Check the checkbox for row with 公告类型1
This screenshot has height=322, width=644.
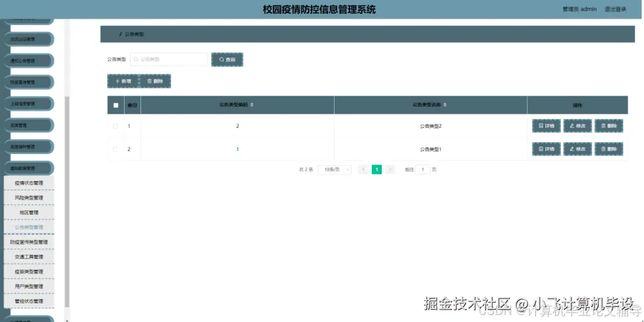click(x=115, y=149)
